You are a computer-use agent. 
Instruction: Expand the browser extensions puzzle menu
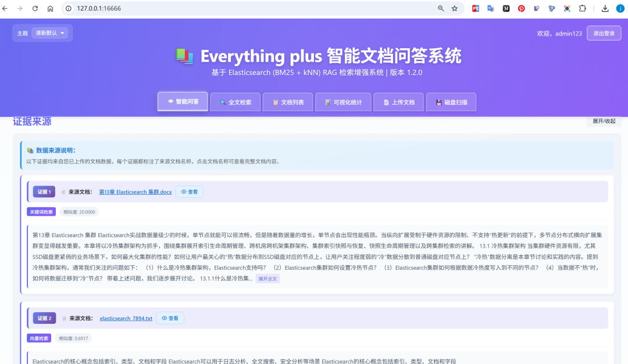pos(584,9)
